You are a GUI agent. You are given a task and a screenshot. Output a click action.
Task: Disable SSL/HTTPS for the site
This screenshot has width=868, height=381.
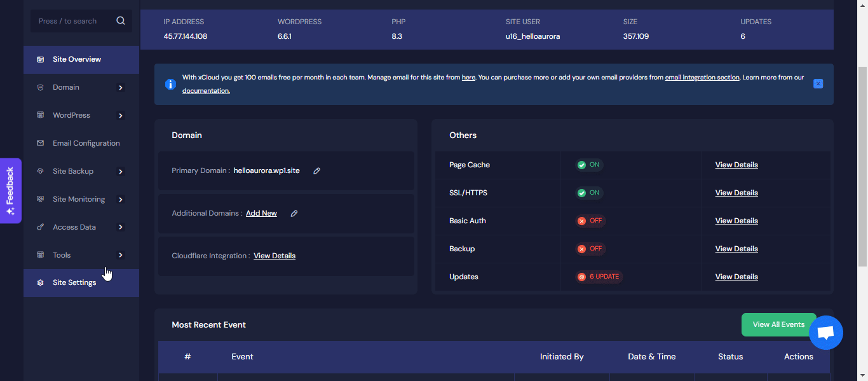[x=588, y=192]
